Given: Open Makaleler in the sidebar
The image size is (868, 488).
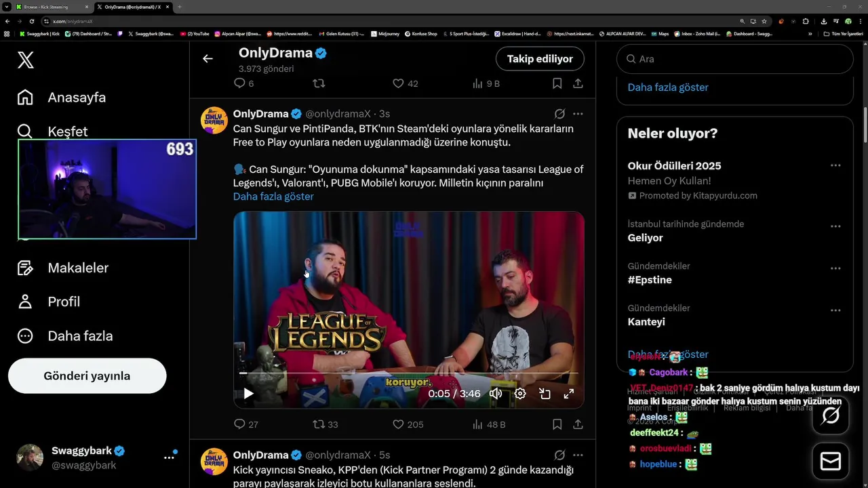Looking at the screenshot, I should (x=62, y=268).
